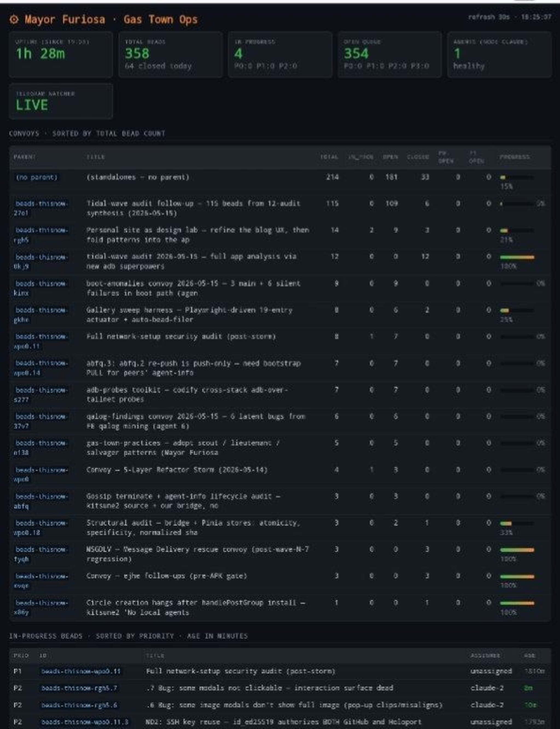Click the 'Convoys · Sorted by total bead count' heading
The height and width of the screenshot is (729, 560).
(x=87, y=134)
